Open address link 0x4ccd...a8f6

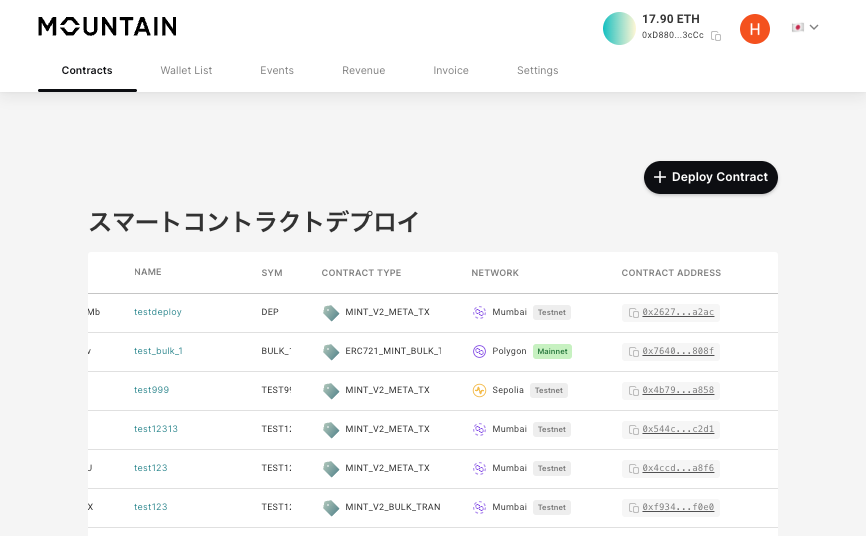pos(678,469)
